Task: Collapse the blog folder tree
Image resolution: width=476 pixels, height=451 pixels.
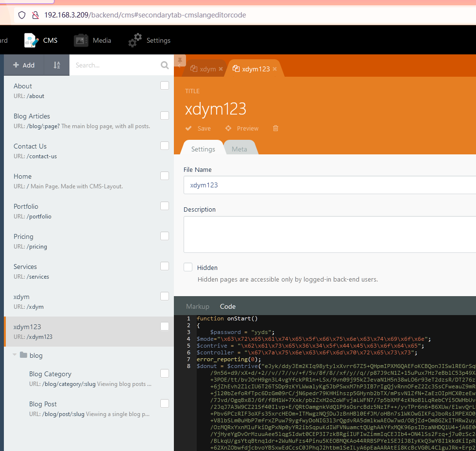Action: point(15,355)
